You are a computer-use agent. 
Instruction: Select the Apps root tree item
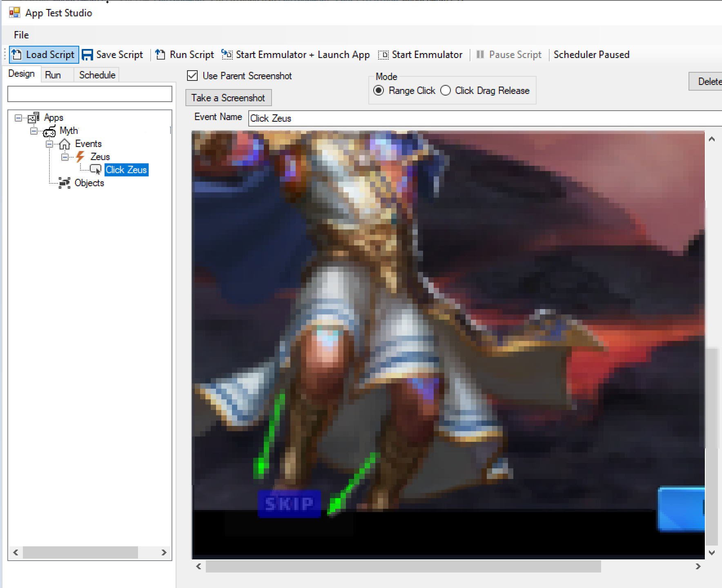click(53, 118)
